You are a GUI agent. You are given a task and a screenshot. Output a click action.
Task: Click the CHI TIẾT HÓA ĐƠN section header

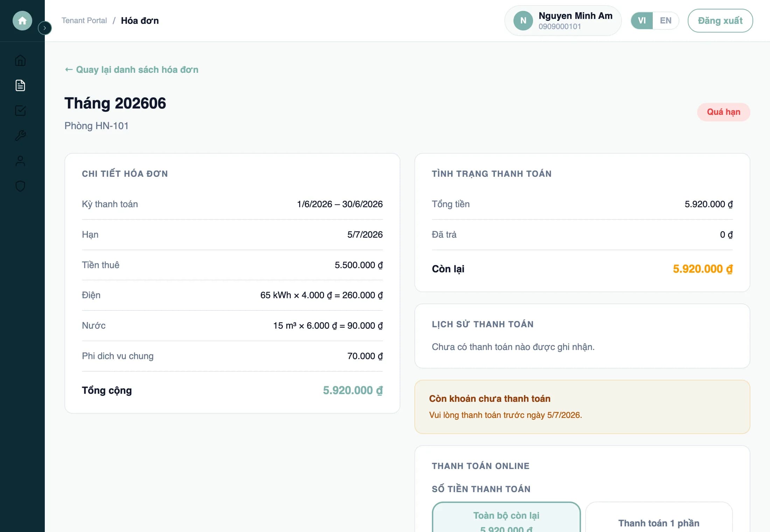[125, 174]
